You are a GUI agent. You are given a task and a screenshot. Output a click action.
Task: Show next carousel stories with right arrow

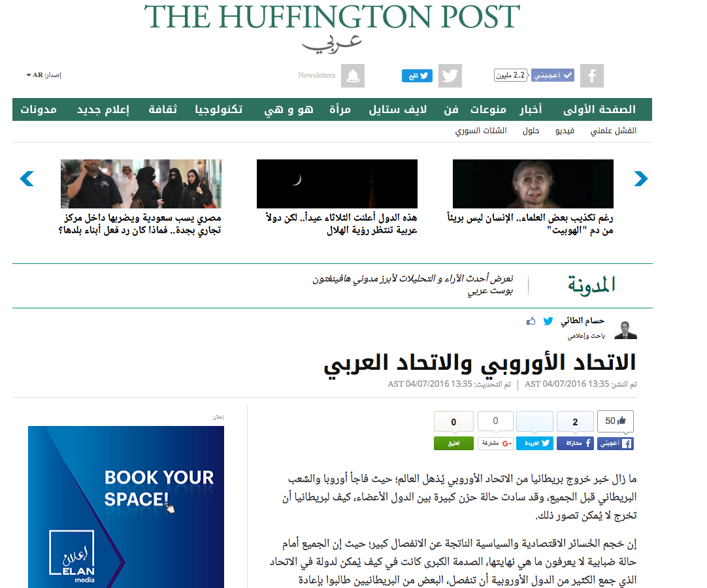(x=641, y=178)
